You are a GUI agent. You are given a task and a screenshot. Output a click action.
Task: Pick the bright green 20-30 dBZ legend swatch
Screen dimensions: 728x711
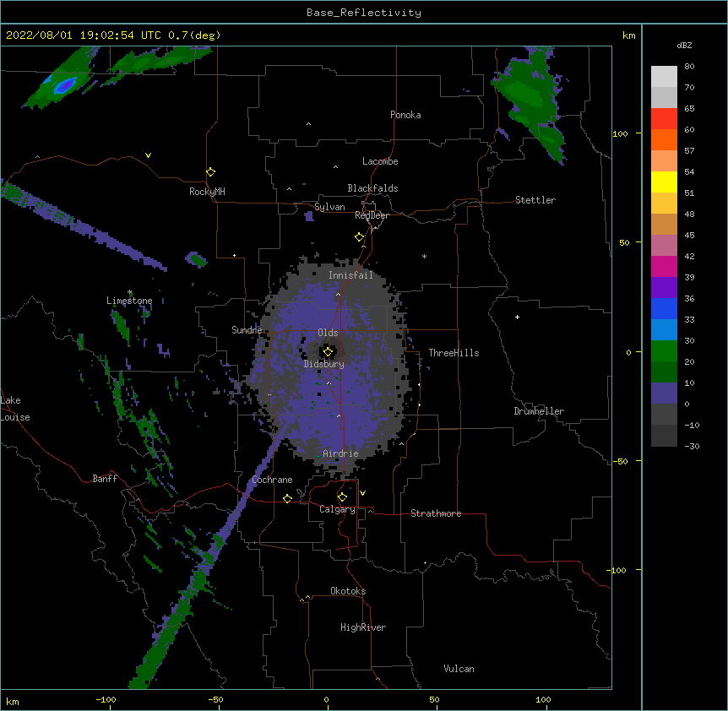664,351
